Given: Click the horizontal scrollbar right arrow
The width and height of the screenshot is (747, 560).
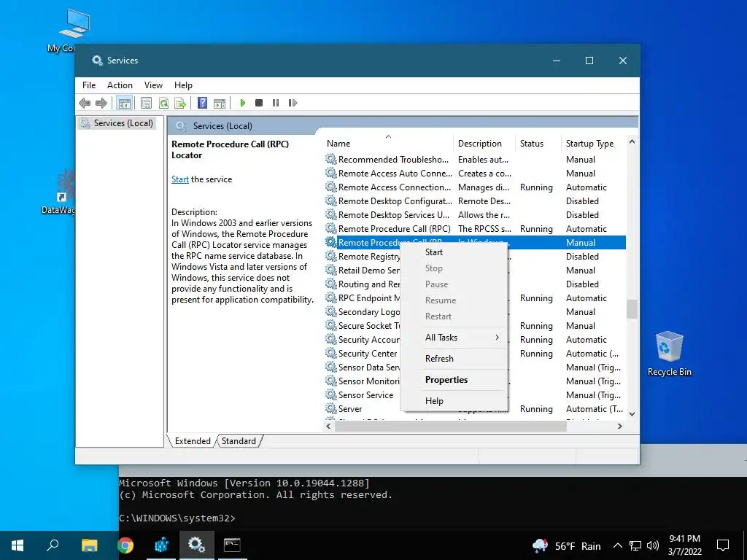Looking at the screenshot, I should click(620, 426).
